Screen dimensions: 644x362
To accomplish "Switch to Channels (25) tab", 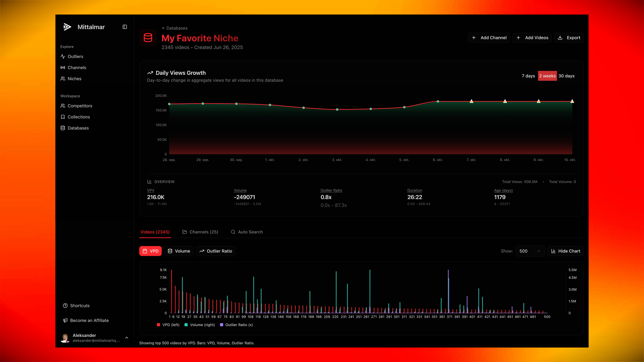I will pos(200,232).
